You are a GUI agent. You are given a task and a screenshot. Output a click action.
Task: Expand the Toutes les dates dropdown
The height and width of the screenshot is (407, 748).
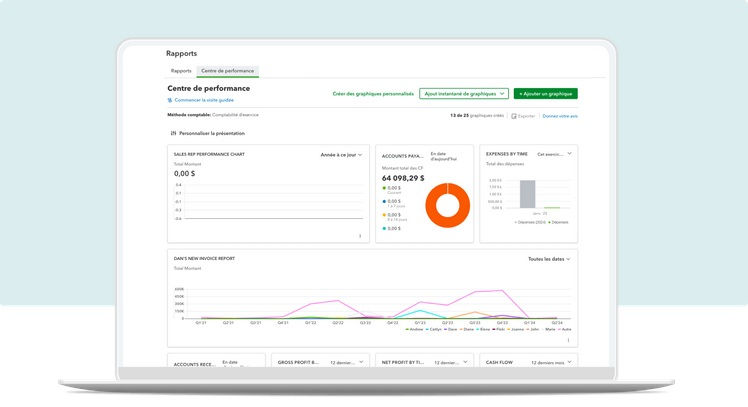click(549, 259)
